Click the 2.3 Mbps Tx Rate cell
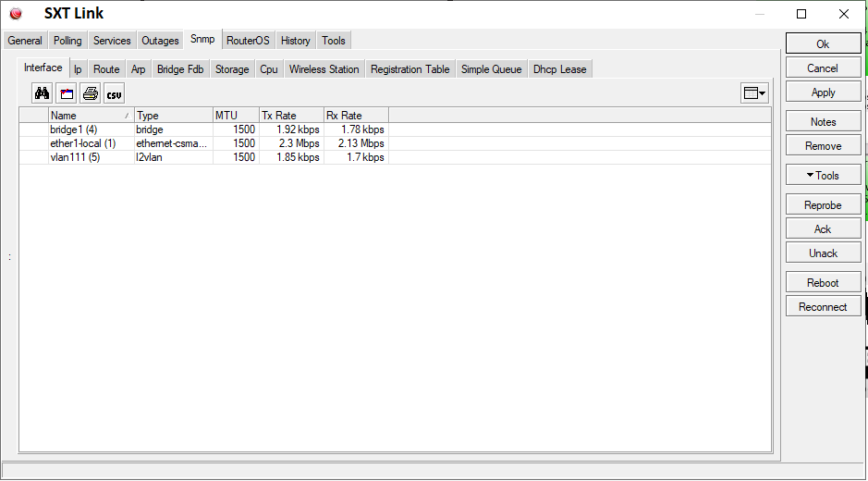 [x=292, y=143]
